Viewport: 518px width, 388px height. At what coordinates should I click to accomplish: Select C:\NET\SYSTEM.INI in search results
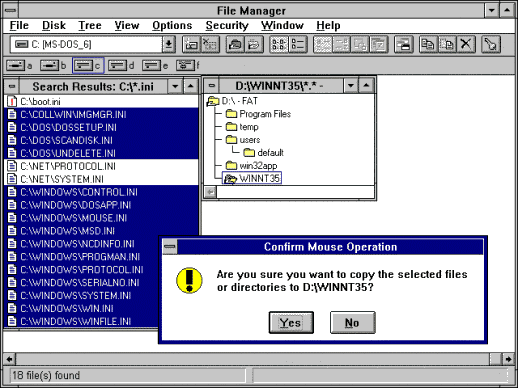point(101,179)
